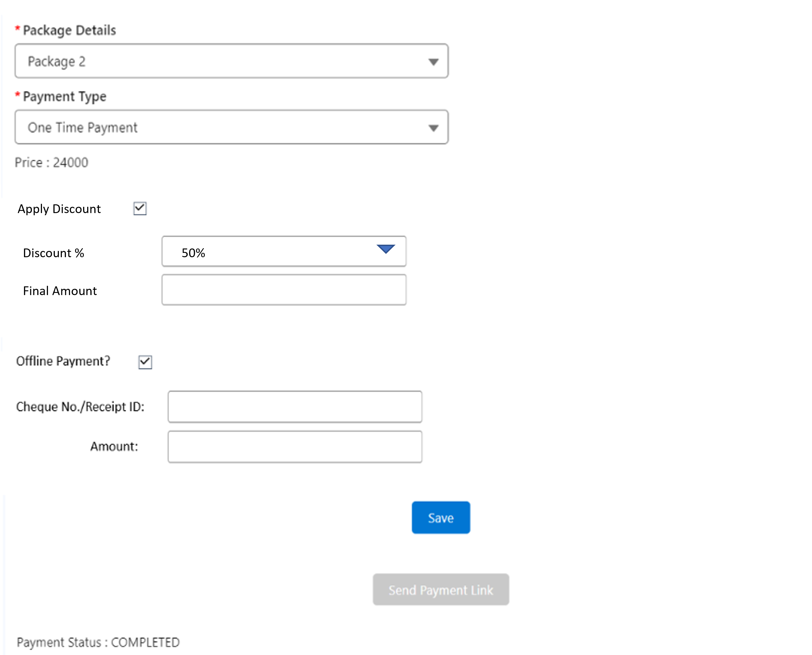Click the arrow icon of Package Details dropdown
The height and width of the screenshot is (655, 812).
tap(433, 62)
